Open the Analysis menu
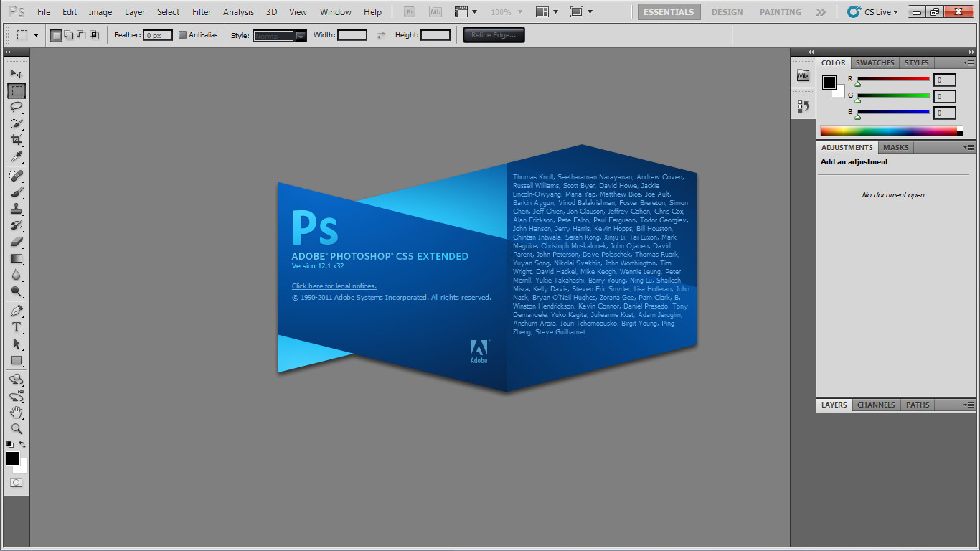980x551 pixels. pyautogui.click(x=238, y=12)
